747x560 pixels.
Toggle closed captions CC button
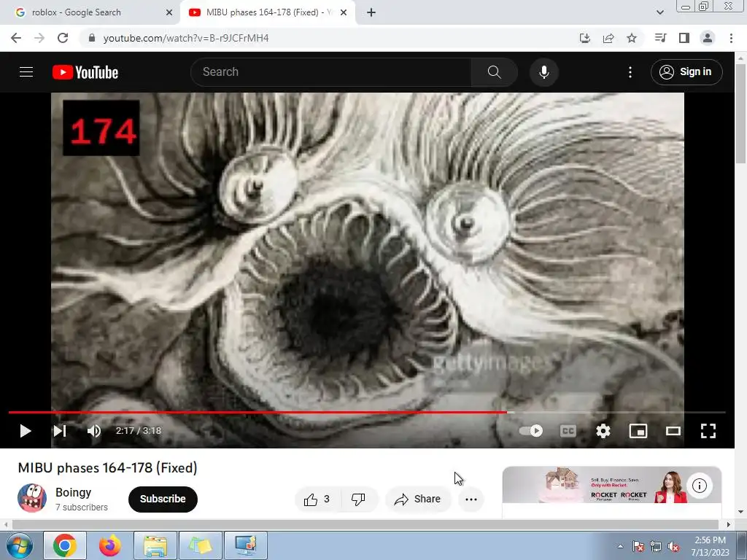pos(568,431)
